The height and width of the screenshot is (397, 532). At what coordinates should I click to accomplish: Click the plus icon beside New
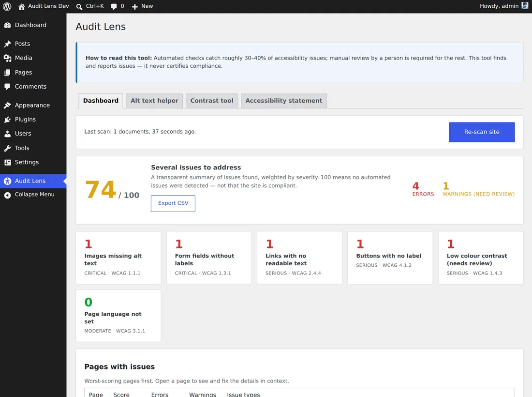(x=135, y=6)
